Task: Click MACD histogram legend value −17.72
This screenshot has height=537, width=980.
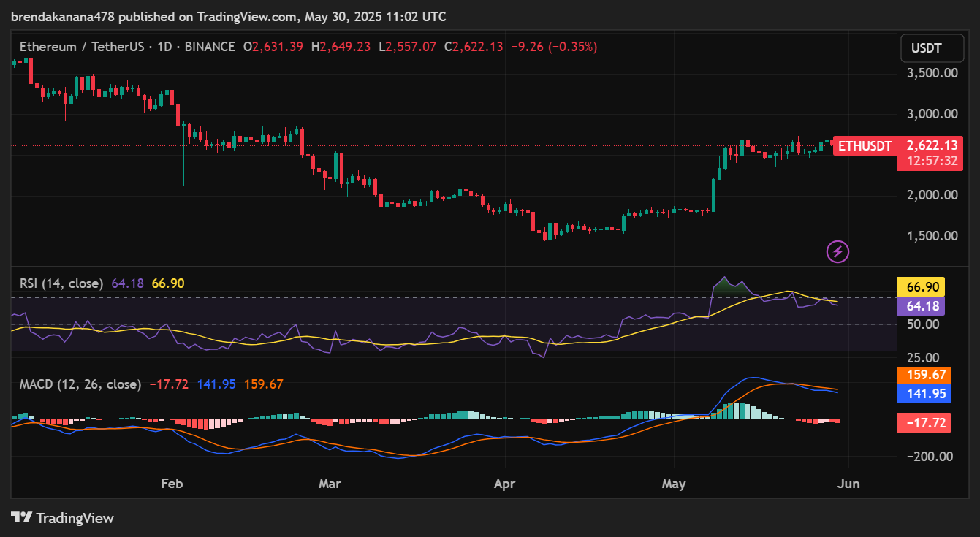Action: coord(170,384)
